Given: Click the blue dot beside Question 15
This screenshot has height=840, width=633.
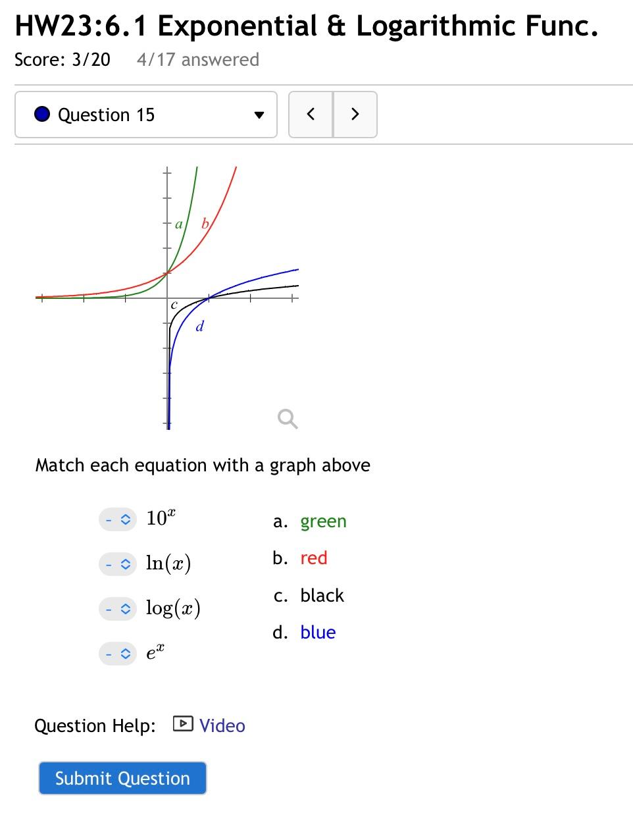Looking at the screenshot, I should (41, 114).
